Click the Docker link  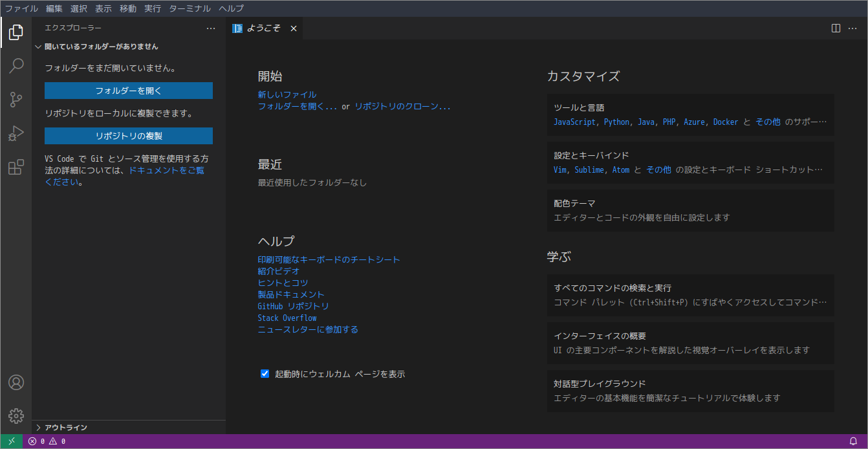click(726, 122)
